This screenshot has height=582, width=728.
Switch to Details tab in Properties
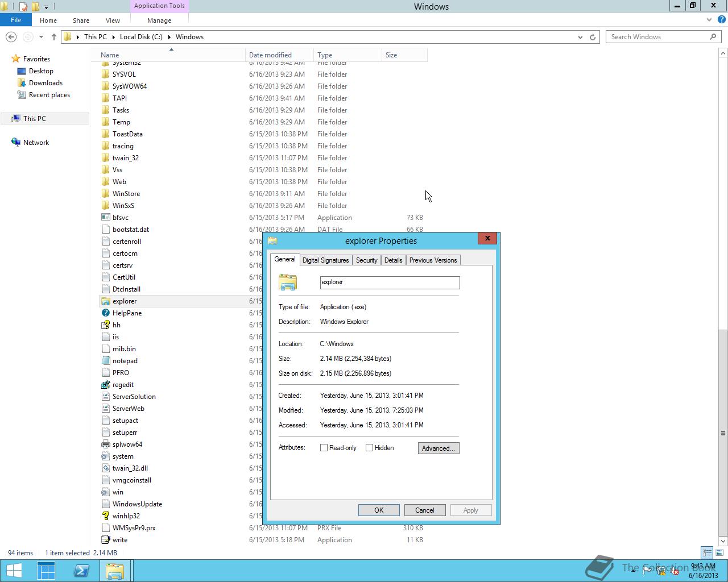point(393,260)
